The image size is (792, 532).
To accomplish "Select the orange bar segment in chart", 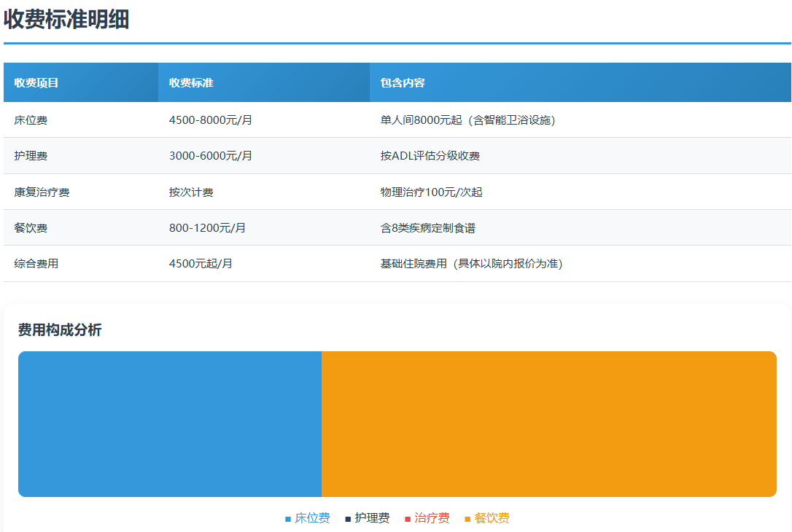I will click(548, 424).
